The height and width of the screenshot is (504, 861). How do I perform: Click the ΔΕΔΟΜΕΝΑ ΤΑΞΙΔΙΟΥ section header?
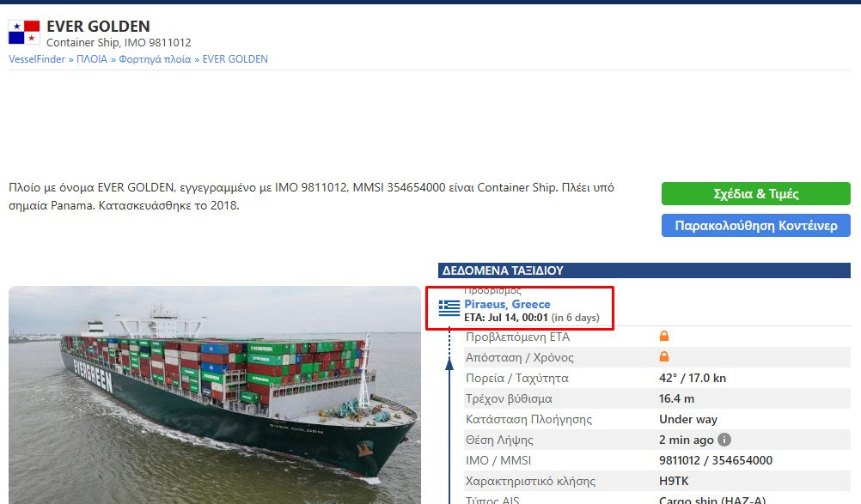pos(644,270)
